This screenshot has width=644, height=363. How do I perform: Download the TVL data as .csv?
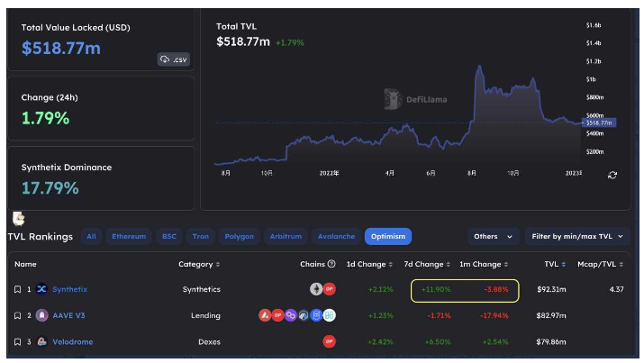tap(173, 59)
